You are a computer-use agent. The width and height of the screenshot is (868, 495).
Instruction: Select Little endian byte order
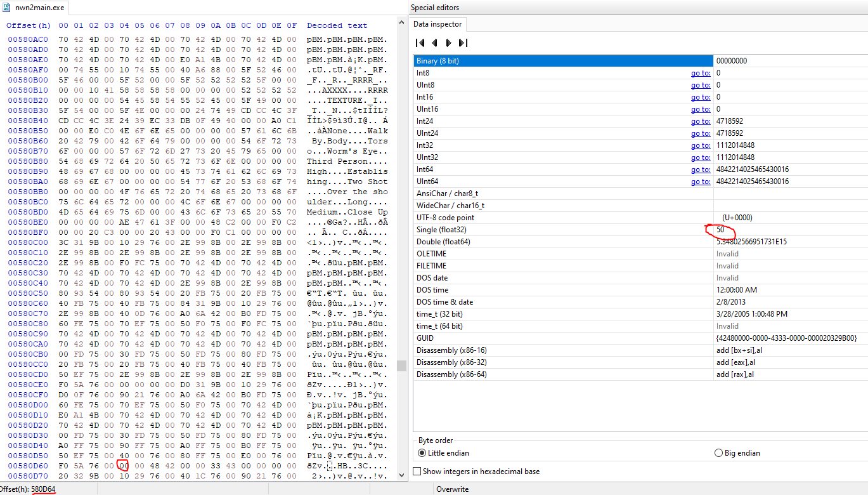coord(422,453)
